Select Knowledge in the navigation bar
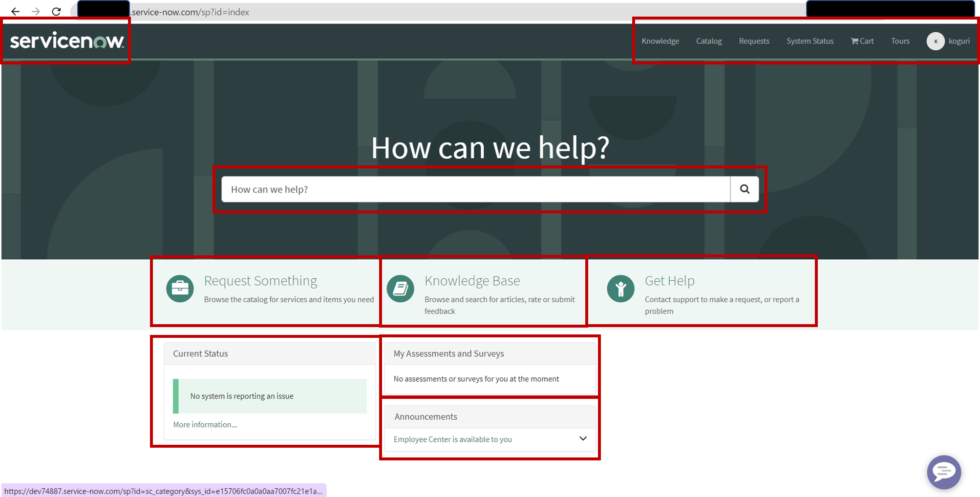This screenshot has height=497, width=980. [660, 41]
